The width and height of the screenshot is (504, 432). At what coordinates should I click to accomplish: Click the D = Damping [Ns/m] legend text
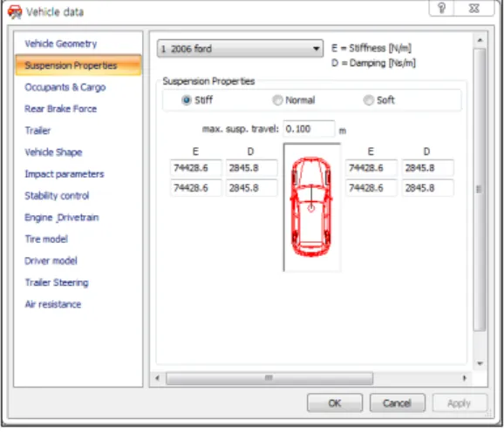point(373,63)
